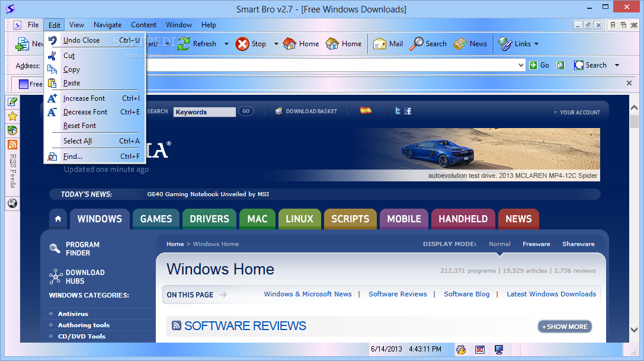The image size is (644, 361).
Task: Click the Search engine icon beside address bar
Action: tap(579, 65)
